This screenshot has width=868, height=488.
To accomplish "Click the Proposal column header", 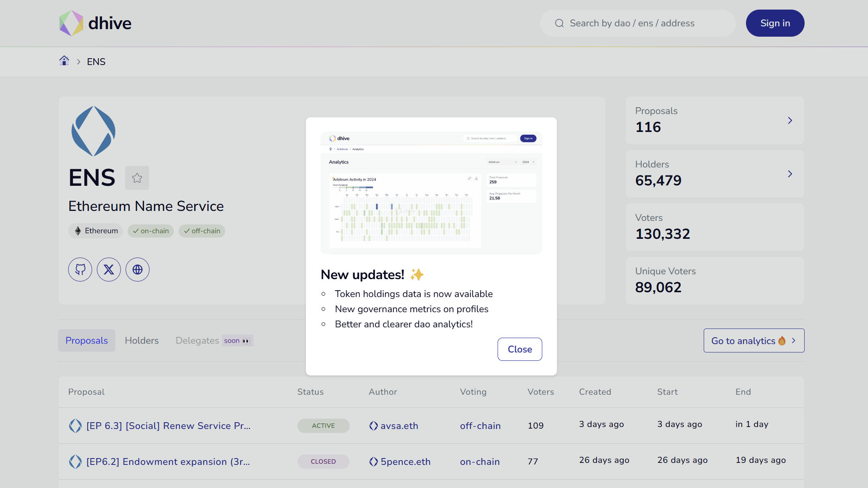I will click(x=87, y=392).
